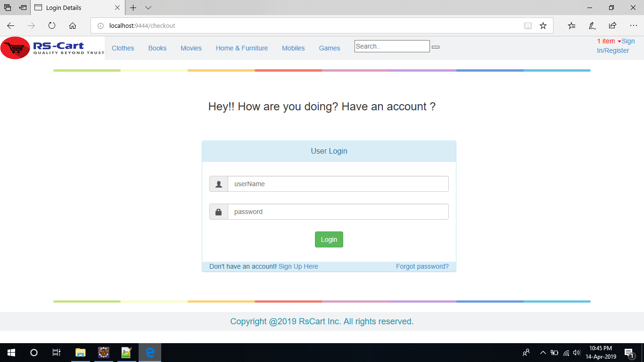
Task: Select the Login Details tab
Action: click(x=78, y=8)
